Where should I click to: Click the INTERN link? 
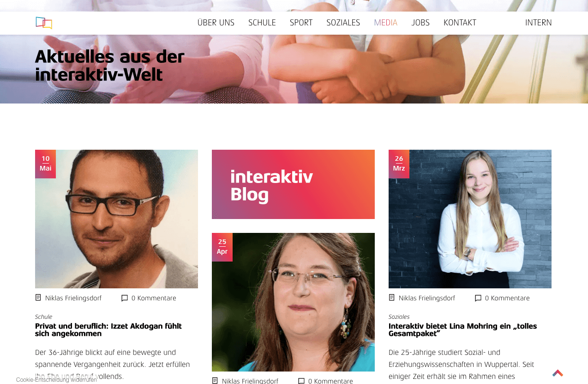539,23
